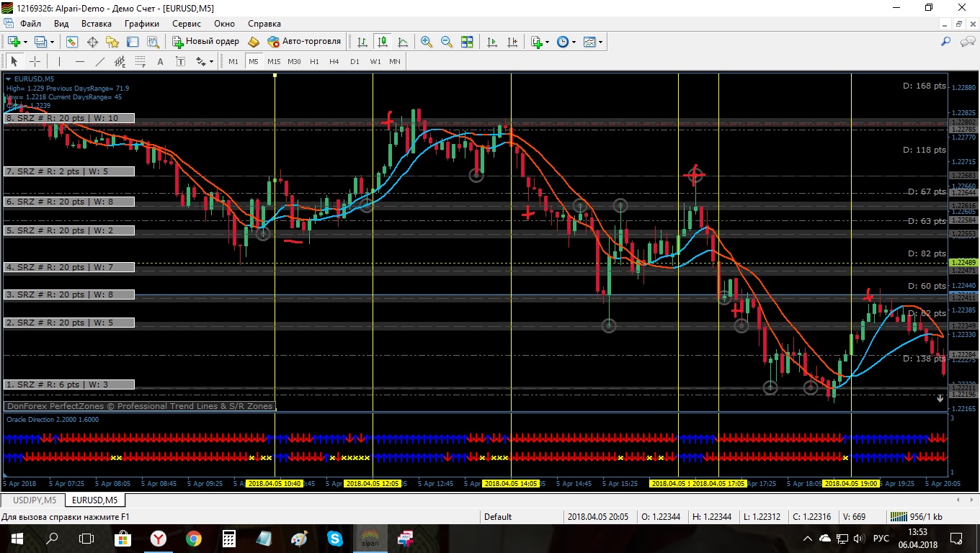Select the vertical line tool

(x=59, y=61)
